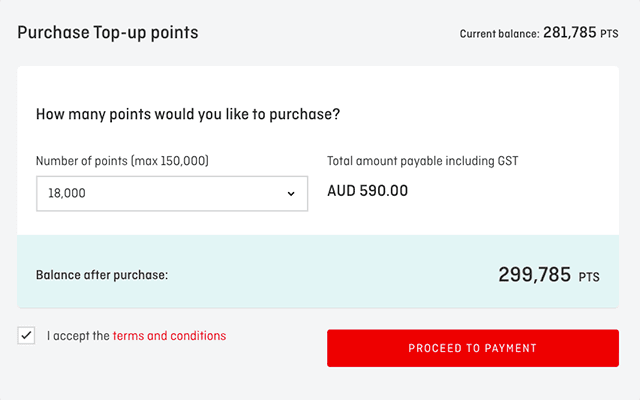The height and width of the screenshot is (400, 640).
Task: Tick the accept terms checkbox
Action: coord(26,336)
